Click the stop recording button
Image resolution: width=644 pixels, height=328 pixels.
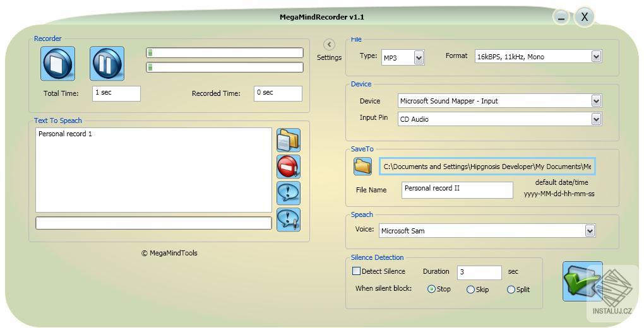click(x=57, y=63)
